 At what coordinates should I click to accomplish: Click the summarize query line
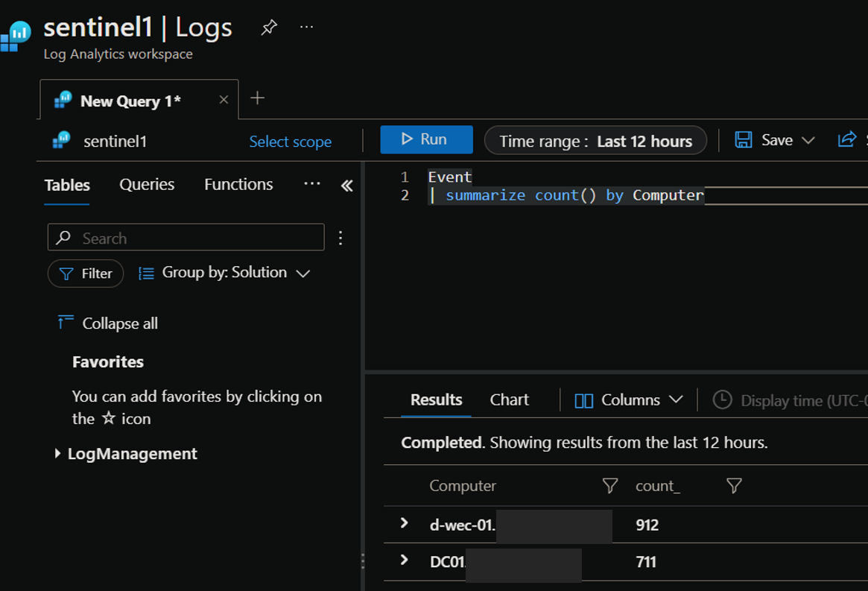[566, 195]
